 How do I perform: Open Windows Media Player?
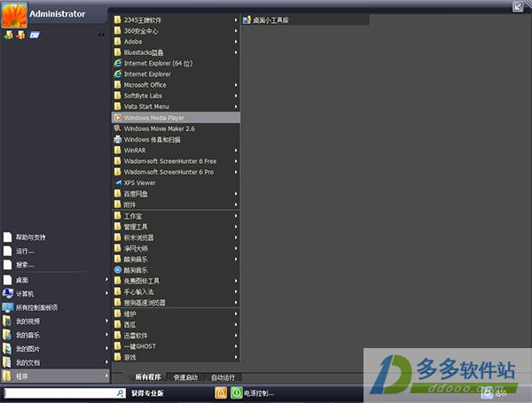tap(176, 118)
